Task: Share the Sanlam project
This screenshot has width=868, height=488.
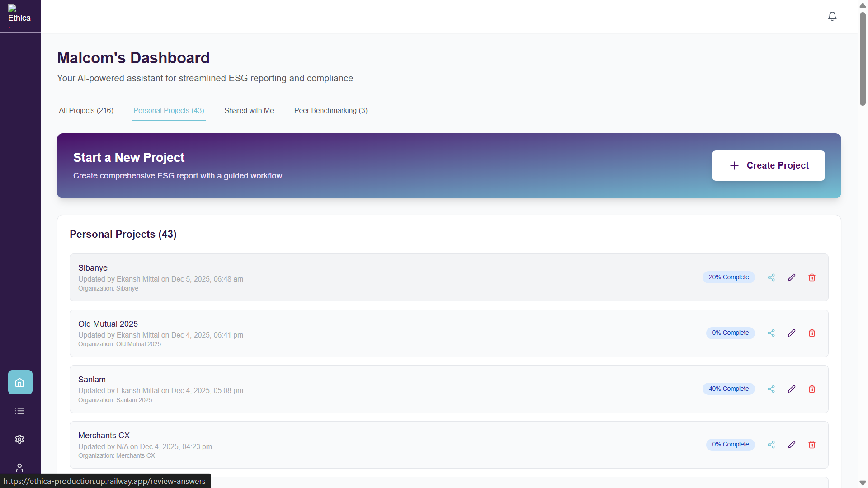Action: [771, 389]
